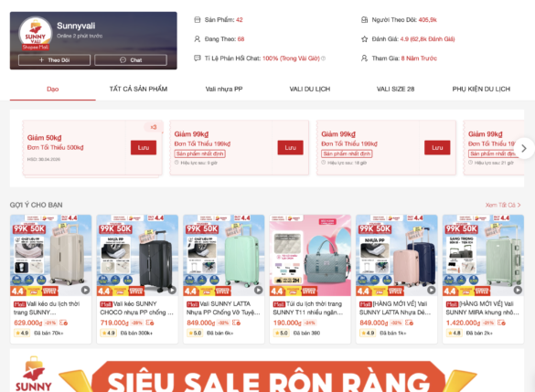Image resolution: width=535 pixels, height=392 pixels.
Task: Follow the shop with Theo Dõi button
Action: (x=54, y=60)
